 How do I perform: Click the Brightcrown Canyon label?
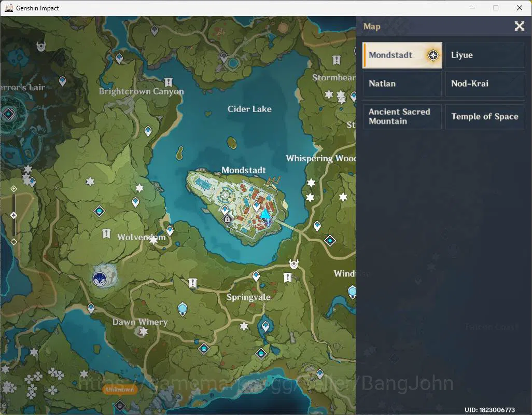141,91
